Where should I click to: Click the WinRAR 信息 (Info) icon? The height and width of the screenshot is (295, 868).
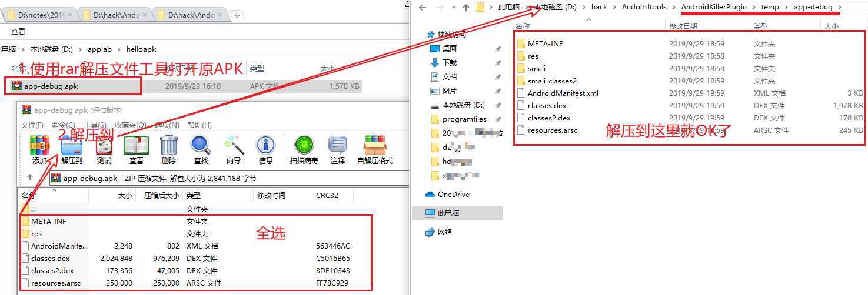(266, 145)
